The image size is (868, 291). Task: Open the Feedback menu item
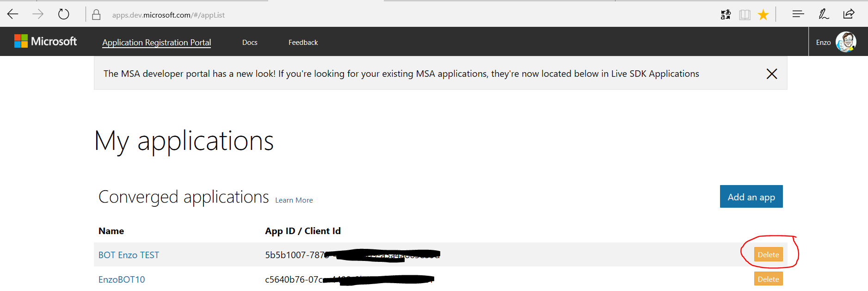303,43
